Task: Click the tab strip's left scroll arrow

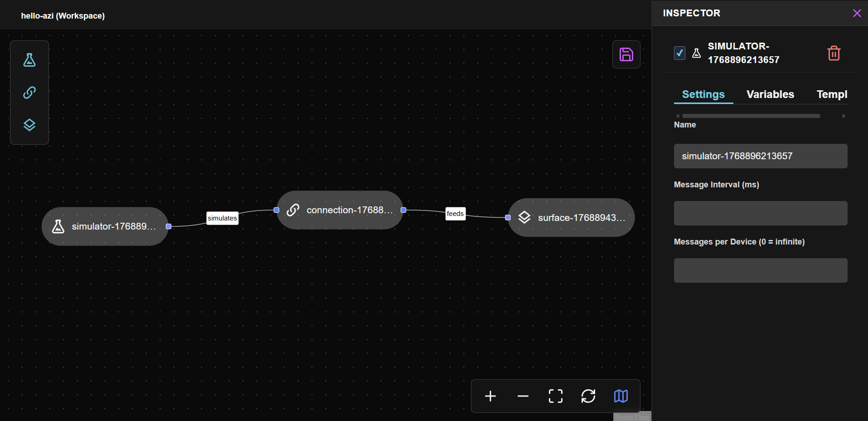Action: (678, 116)
